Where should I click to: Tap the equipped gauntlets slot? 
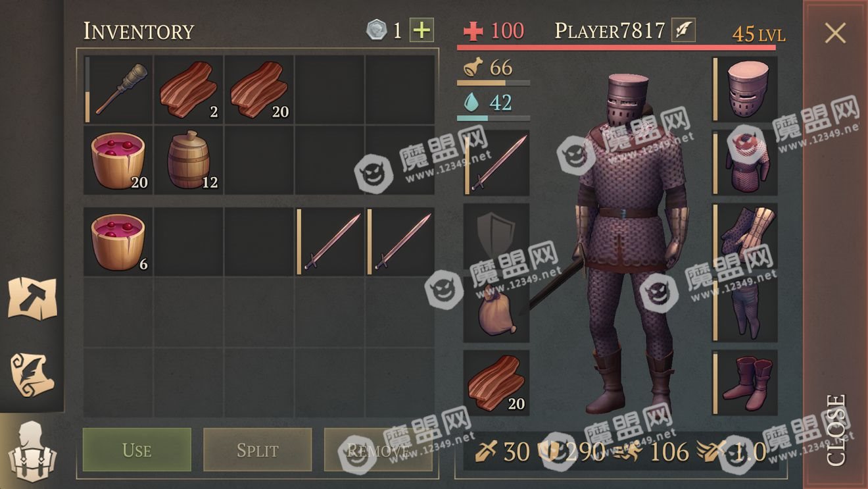click(745, 236)
